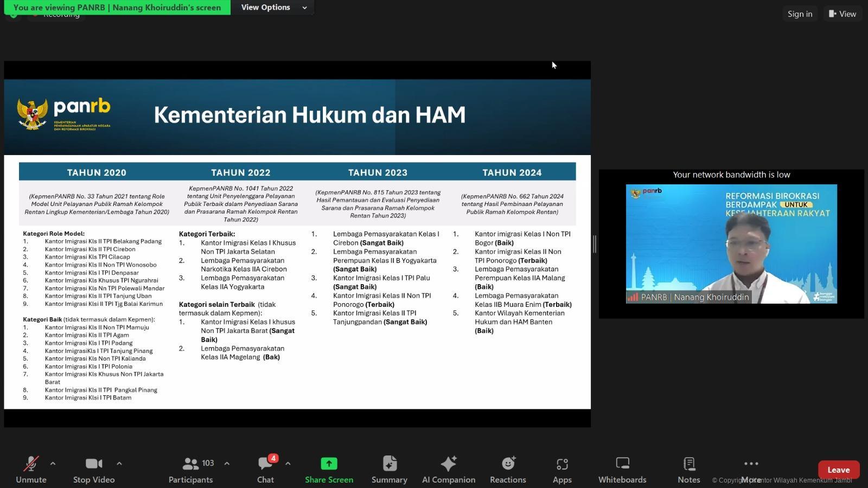Expand chat options arrow
Image resolution: width=868 pixels, height=488 pixels.
(x=288, y=464)
